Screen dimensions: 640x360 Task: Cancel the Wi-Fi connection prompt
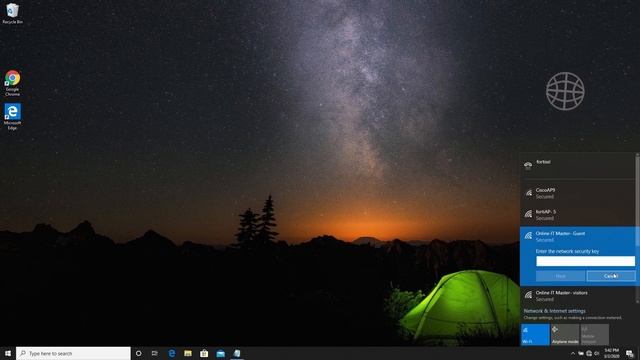[x=611, y=276]
